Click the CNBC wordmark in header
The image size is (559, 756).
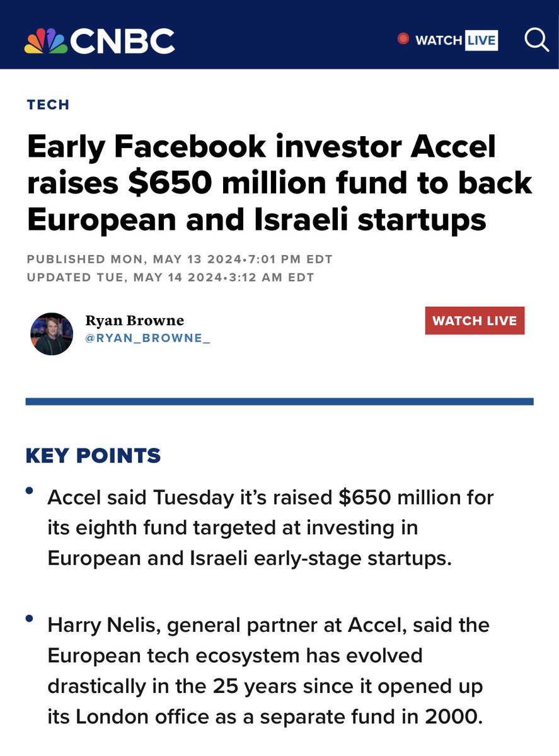click(x=123, y=42)
